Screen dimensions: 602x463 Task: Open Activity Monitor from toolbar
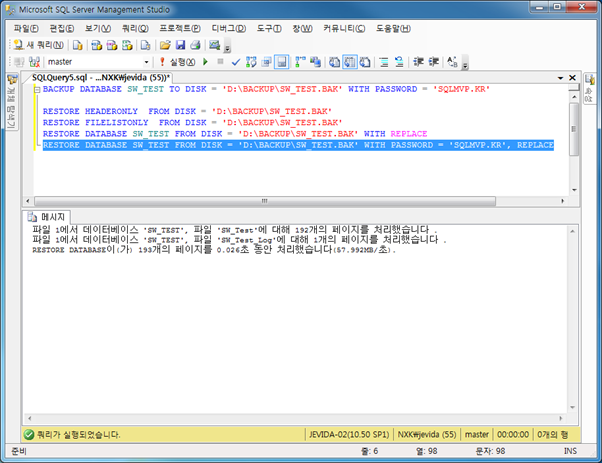coord(214,45)
